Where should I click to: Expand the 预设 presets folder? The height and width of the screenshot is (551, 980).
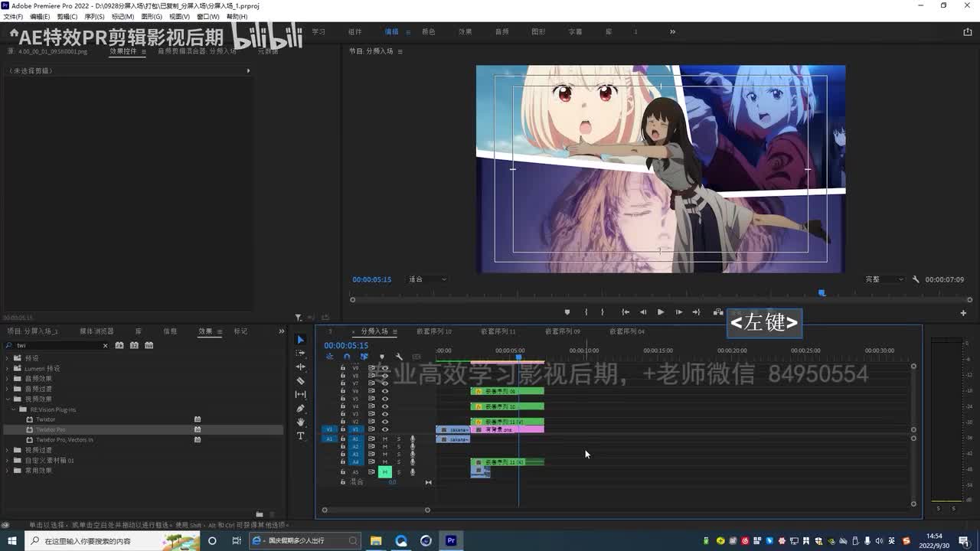[x=8, y=358]
